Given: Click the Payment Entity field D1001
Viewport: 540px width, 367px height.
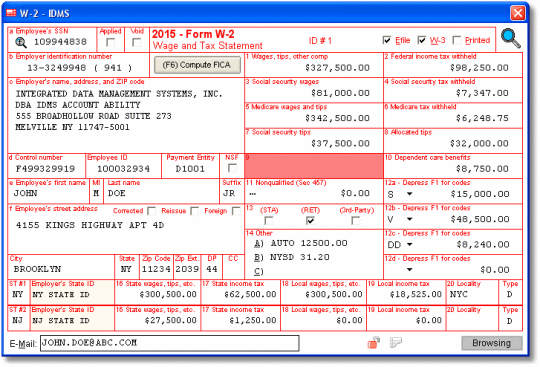Looking at the screenshot, I should [190, 169].
